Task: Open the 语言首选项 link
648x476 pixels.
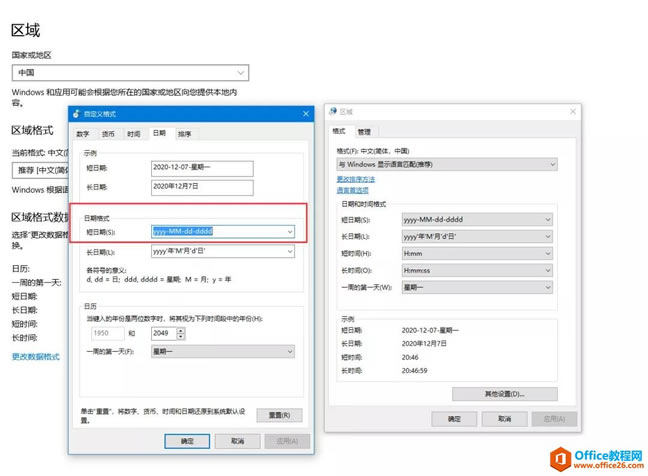Action: (x=352, y=190)
